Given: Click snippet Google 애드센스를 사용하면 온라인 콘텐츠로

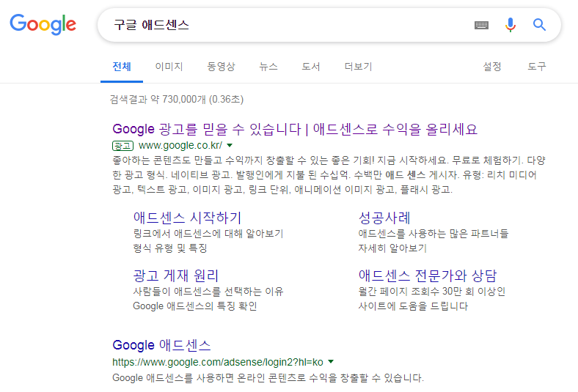Looking at the screenshot, I should [x=268, y=378].
